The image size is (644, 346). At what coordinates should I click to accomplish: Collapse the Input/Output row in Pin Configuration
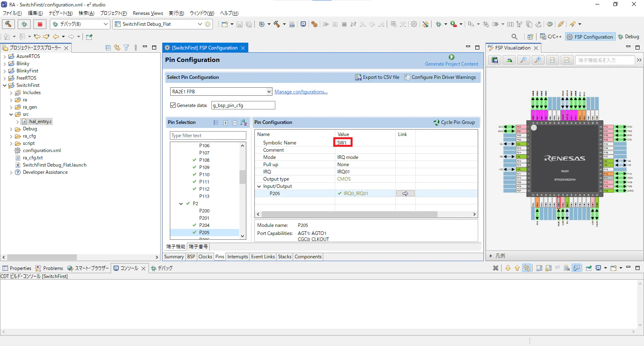click(x=259, y=186)
